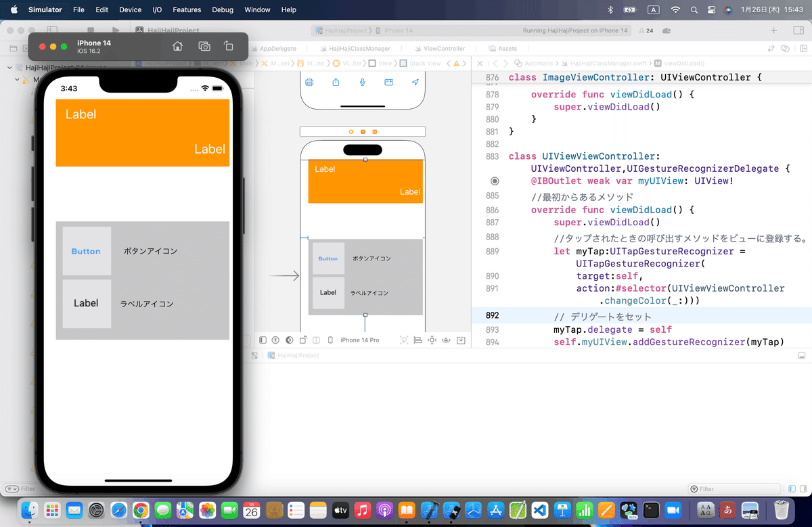Screen dimensions: 812x527
Task: Open the Assets tab
Action: click(x=502, y=49)
